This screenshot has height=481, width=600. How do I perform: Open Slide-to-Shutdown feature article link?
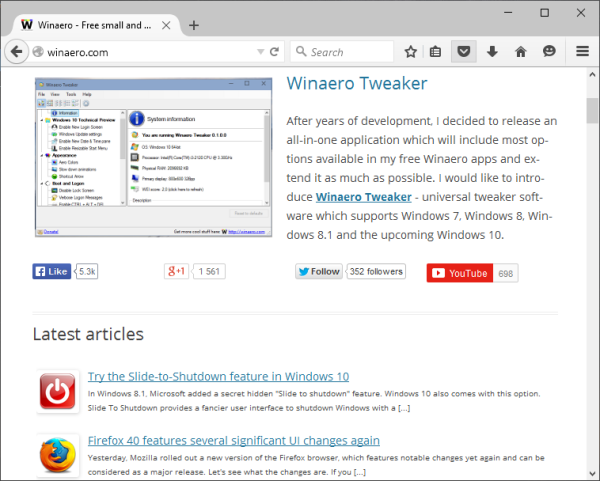click(218, 377)
